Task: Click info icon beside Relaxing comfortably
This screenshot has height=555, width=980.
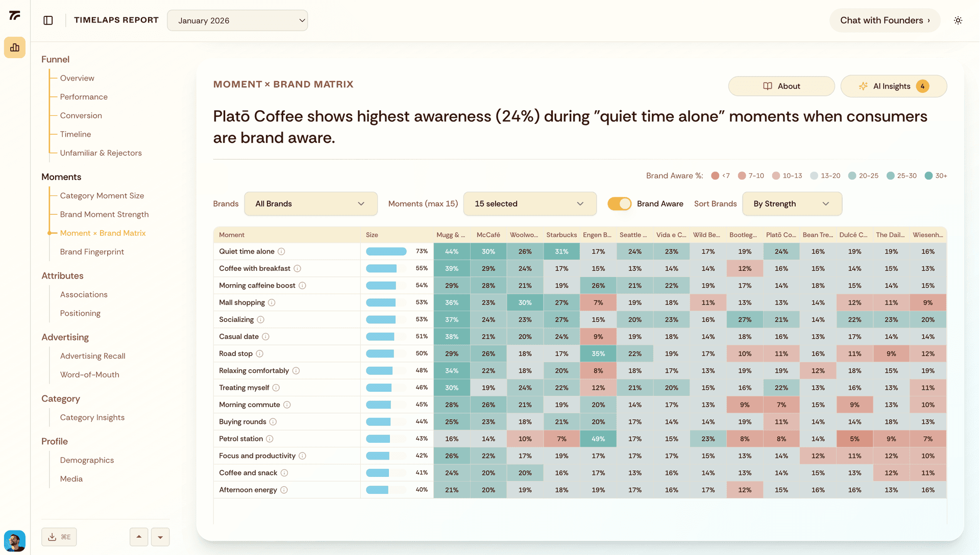Action: pos(296,371)
